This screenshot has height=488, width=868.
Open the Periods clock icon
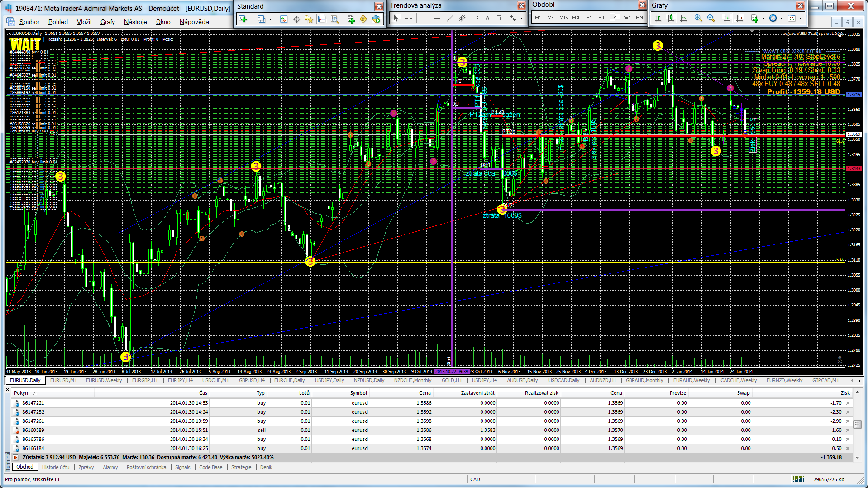click(773, 18)
